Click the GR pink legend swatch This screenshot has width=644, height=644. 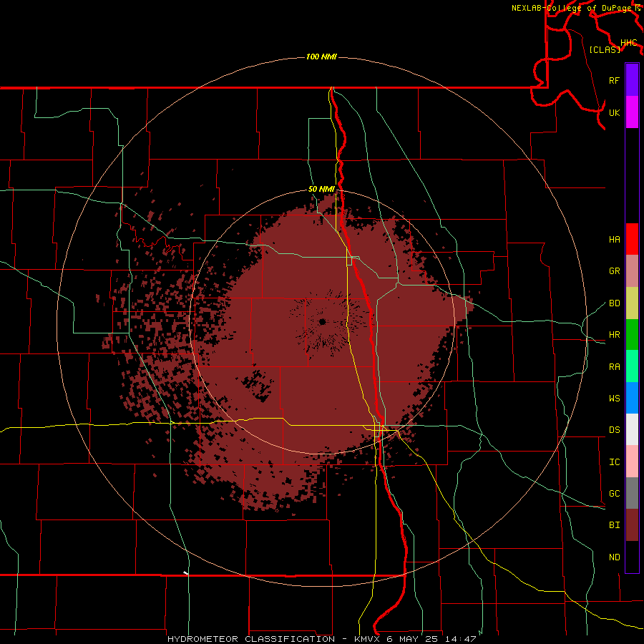point(632,271)
